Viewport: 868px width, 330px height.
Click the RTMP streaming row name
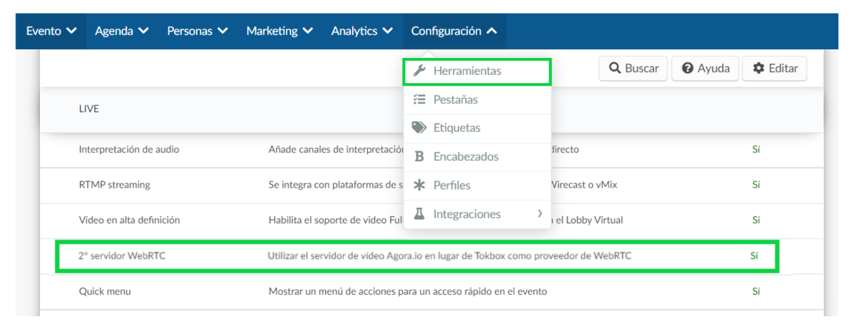[115, 185]
